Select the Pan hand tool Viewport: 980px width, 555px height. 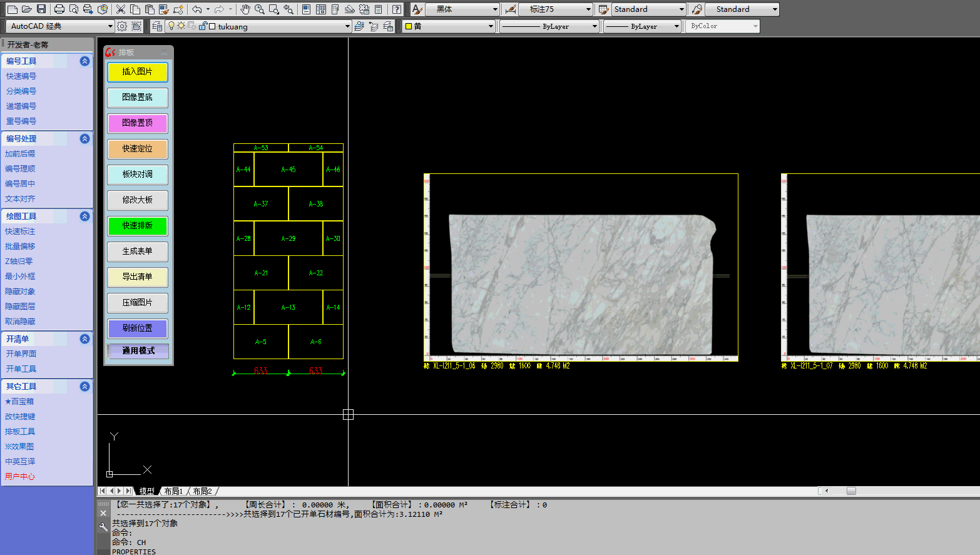click(245, 9)
